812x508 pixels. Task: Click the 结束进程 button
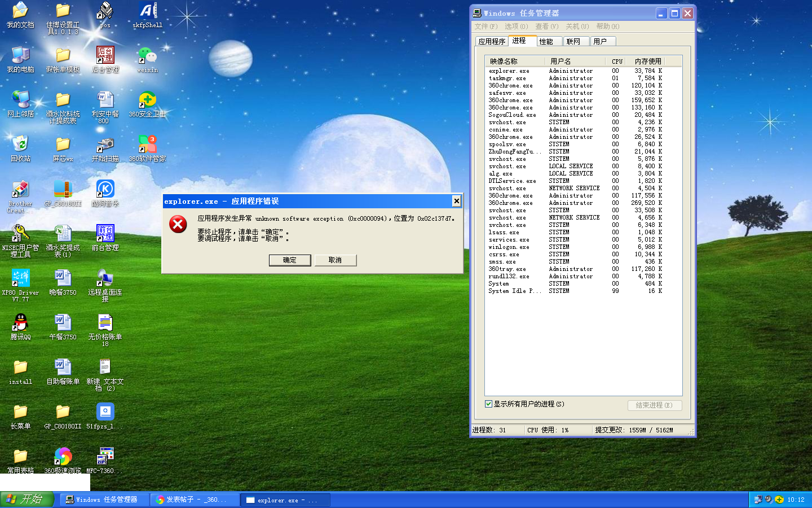(x=654, y=405)
